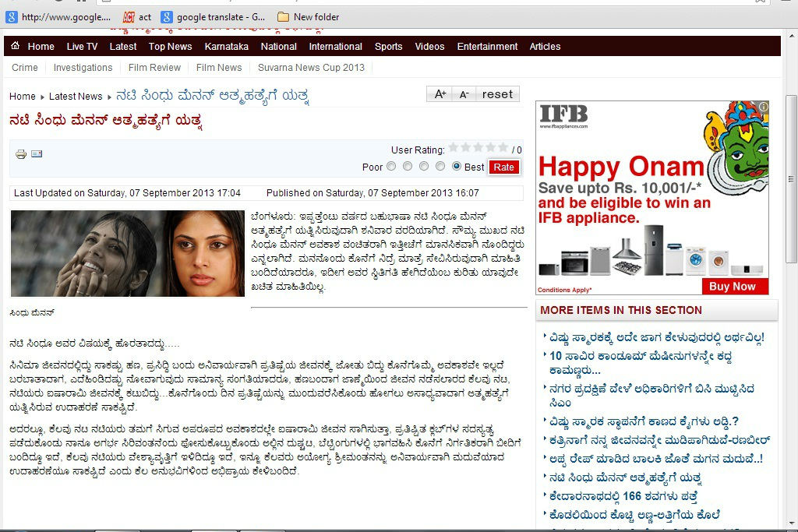The image size is (798, 532).
Task: Click the Sindhu Menon article photo
Action: click(127, 253)
